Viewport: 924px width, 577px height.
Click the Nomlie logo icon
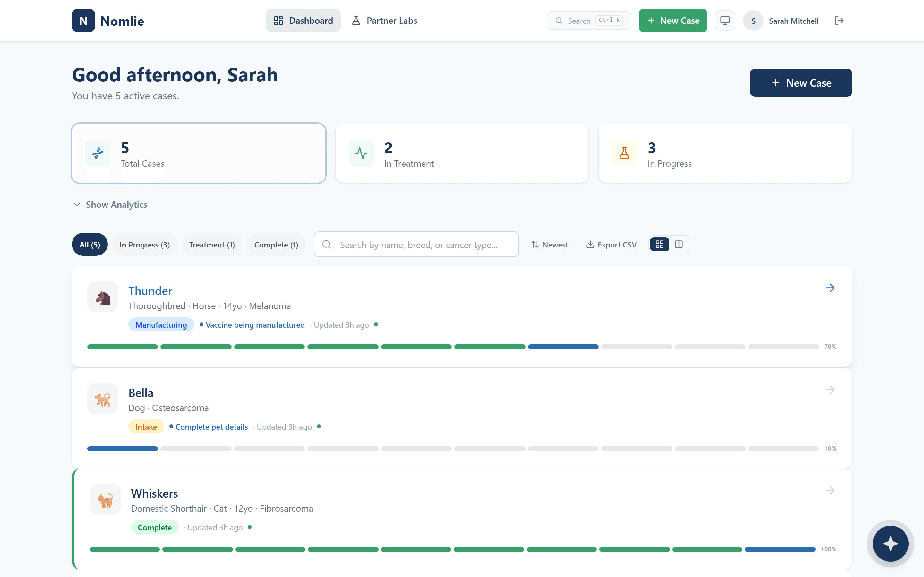pos(83,20)
